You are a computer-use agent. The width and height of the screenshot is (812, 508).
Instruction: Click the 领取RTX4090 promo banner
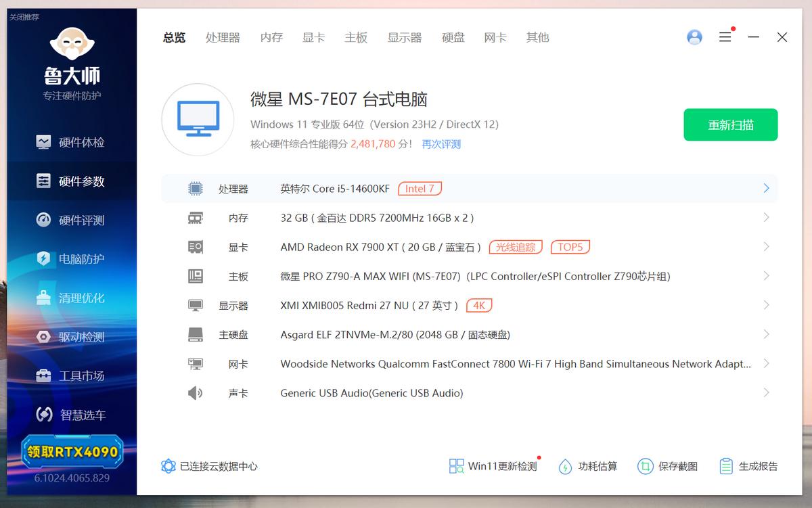click(x=72, y=452)
